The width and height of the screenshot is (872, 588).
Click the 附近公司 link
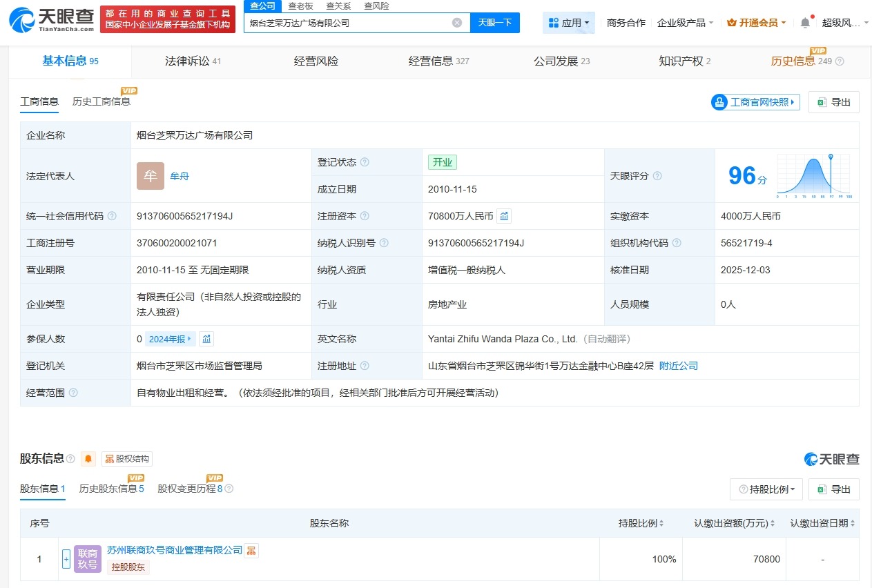(677, 366)
